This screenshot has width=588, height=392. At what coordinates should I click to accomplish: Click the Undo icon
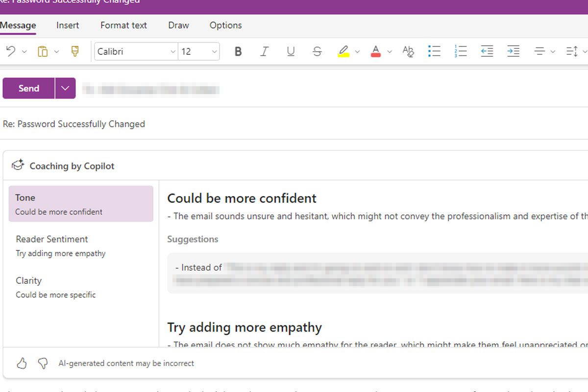click(x=11, y=51)
